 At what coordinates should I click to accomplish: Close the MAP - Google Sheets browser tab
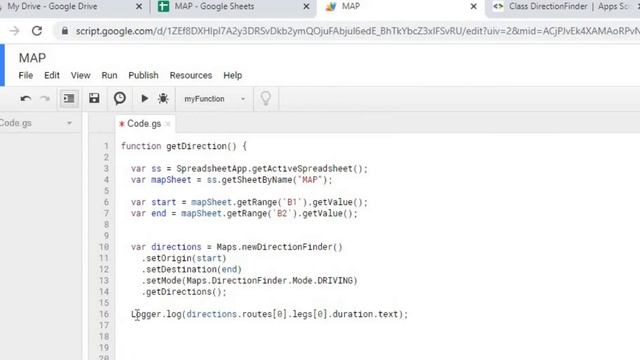click(x=306, y=7)
